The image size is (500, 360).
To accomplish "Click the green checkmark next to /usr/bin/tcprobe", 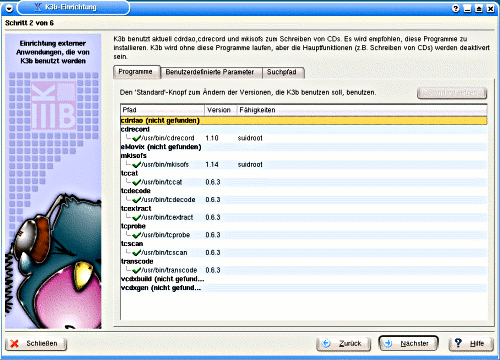I will pos(136,235).
